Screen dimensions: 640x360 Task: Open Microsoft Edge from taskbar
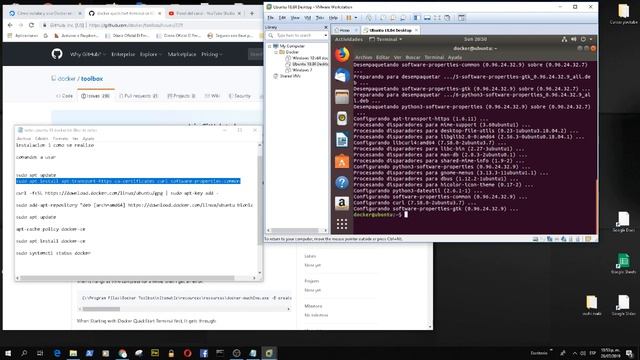pos(57,353)
